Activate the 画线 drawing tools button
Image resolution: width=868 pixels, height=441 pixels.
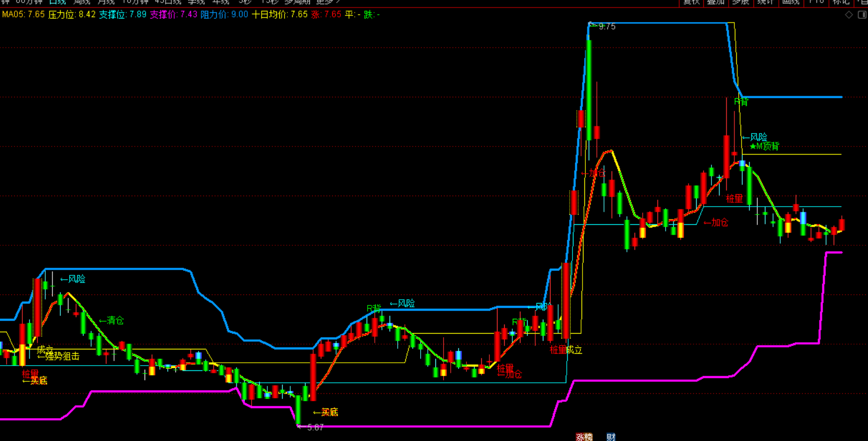click(791, 2)
